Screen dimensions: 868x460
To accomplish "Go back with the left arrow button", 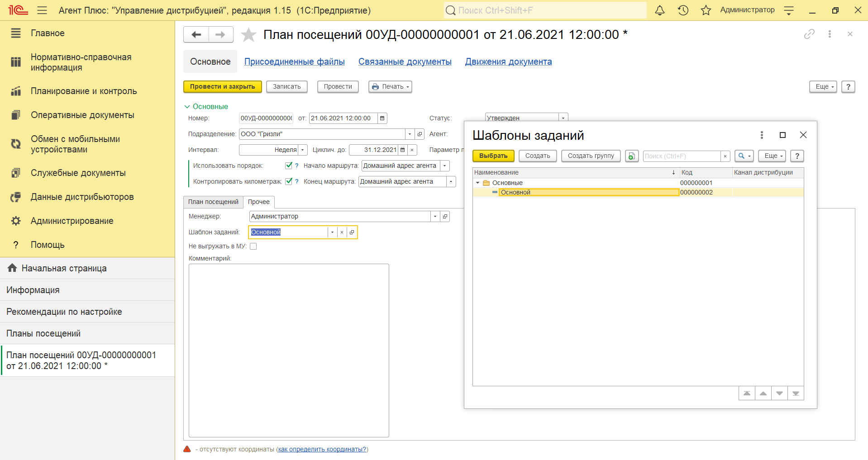I will pos(196,34).
